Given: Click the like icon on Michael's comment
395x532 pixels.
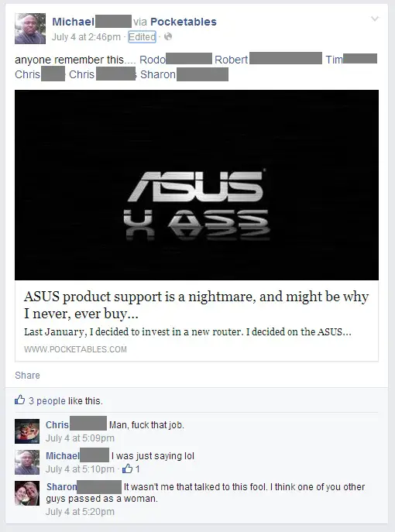Looking at the screenshot, I should pyautogui.click(x=127, y=469).
